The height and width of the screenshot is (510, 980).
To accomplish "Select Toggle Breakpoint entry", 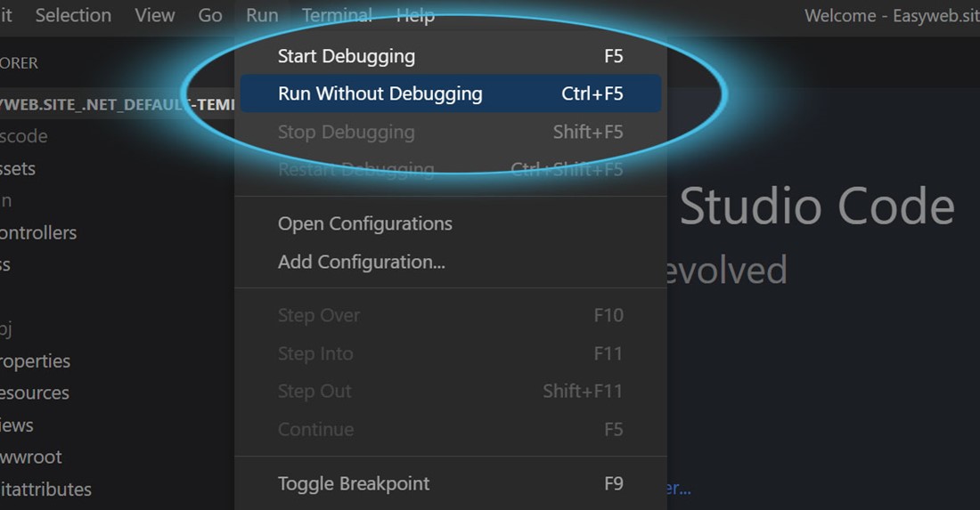I will tap(451, 484).
